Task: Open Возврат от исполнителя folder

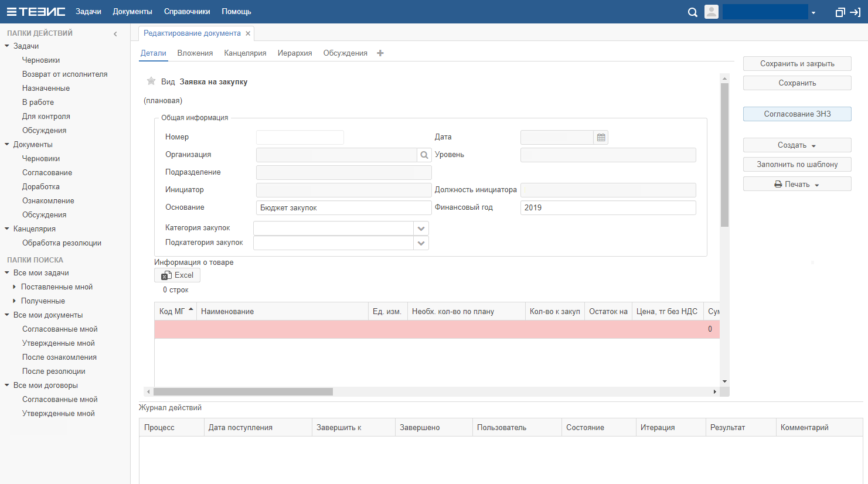Action: click(x=65, y=74)
